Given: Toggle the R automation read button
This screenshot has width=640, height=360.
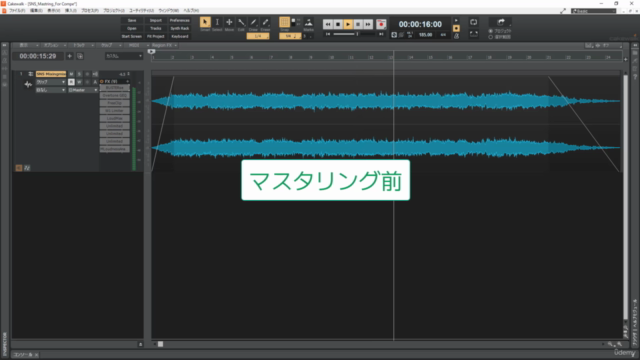Looking at the screenshot, I should pos(71,82).
